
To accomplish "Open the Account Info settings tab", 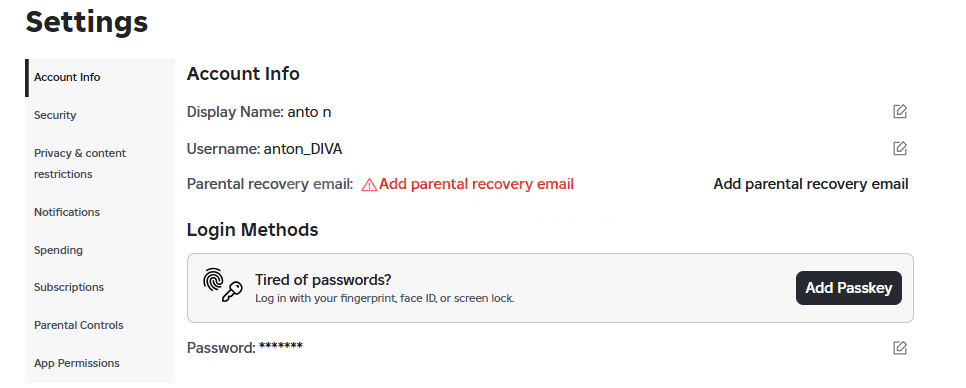I will pyautogui.click(x=67, y=78).
